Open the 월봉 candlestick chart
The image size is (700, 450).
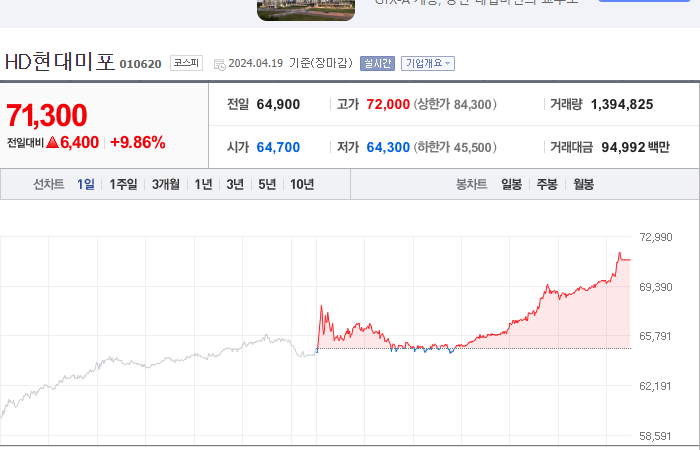pyautogui.click(x=583, y=184)
